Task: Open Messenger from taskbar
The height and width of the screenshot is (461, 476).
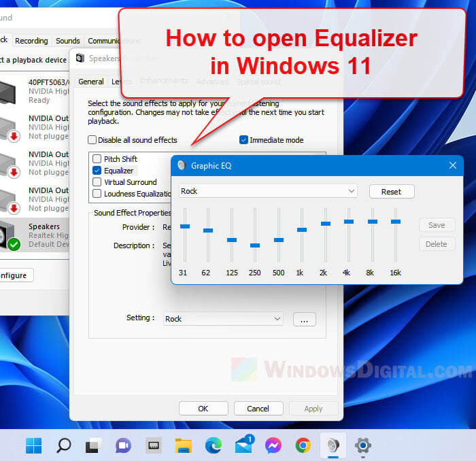Action: point(273,445)
